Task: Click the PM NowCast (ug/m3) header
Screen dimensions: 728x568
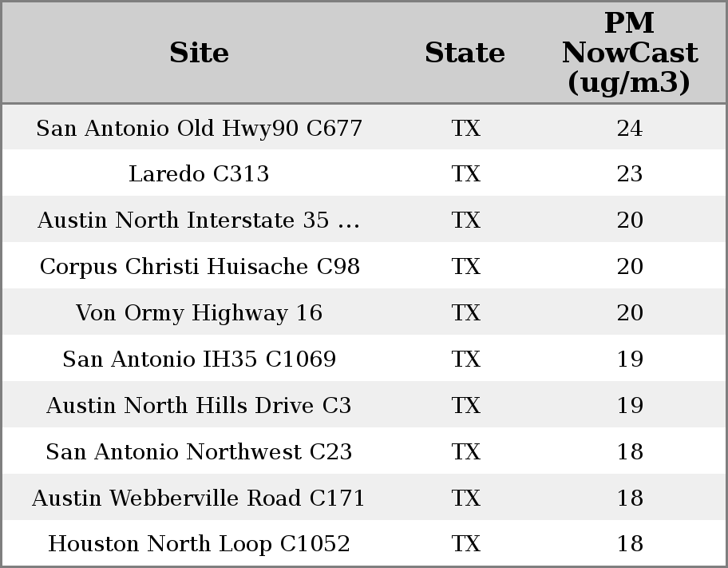Action: tap(629, 54)
